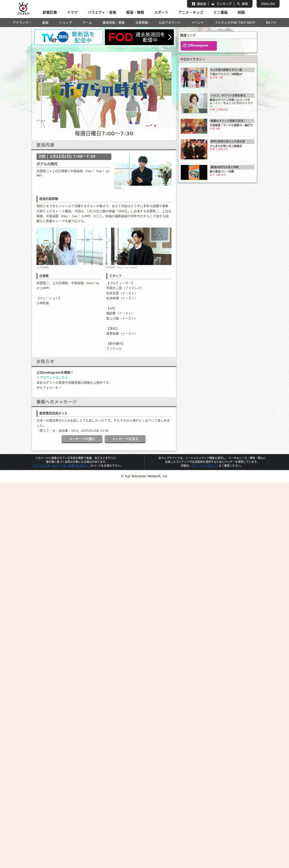The width and height of the screenshot is (289, 868).
Task: Go to the 動画 section
Action: tap(45, 23)
